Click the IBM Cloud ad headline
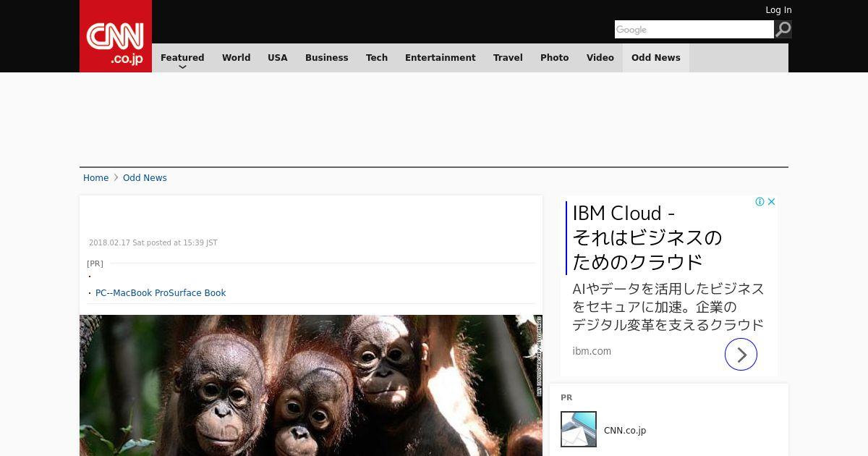This screenshot has height=456, width=868. click(x=647, y=237)
